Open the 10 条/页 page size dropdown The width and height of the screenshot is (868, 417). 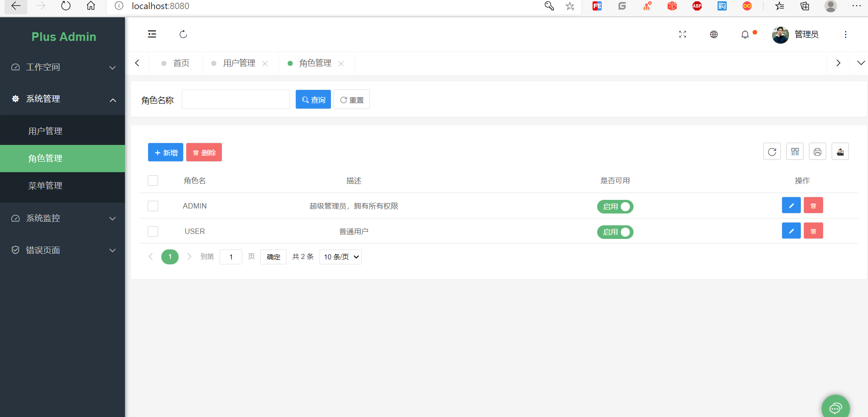point(340,257)
